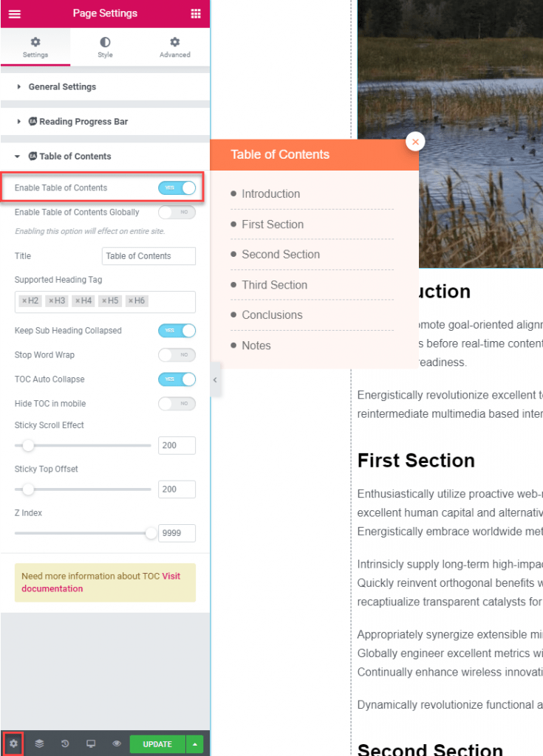This screenshot has width=543, height=756.
Task: Enable Table of Contents Globally switch
Action: 177,213
